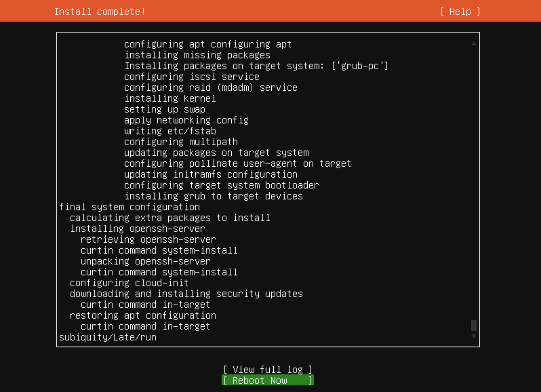The height and width of the screenshot is (392, 541).
Task: Click line mentioning ['grub-pc']
Action: point(256,66)
